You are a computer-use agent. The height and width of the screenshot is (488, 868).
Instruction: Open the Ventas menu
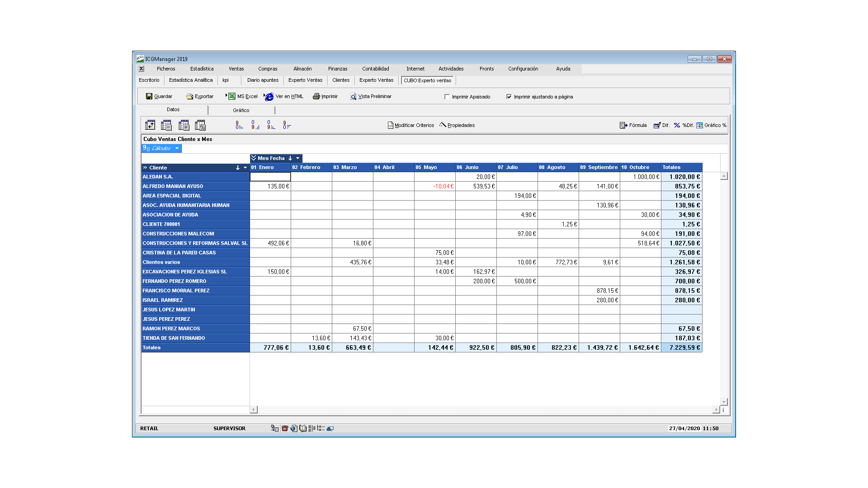tap(236, 69)
